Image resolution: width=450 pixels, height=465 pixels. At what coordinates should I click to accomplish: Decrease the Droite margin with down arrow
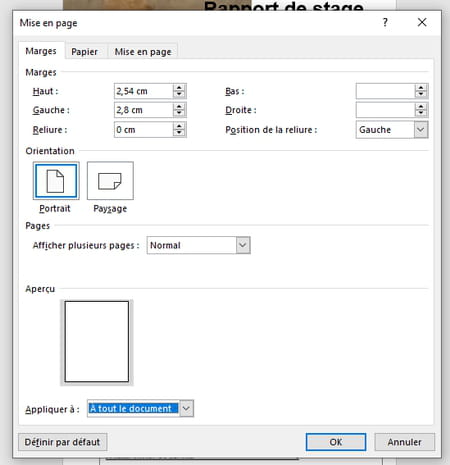pyautogui.click(x=421, y=113)
